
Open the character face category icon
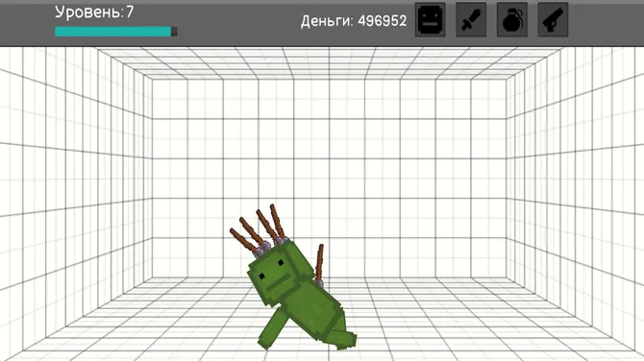pyautogui.click(x=430, y=20)
